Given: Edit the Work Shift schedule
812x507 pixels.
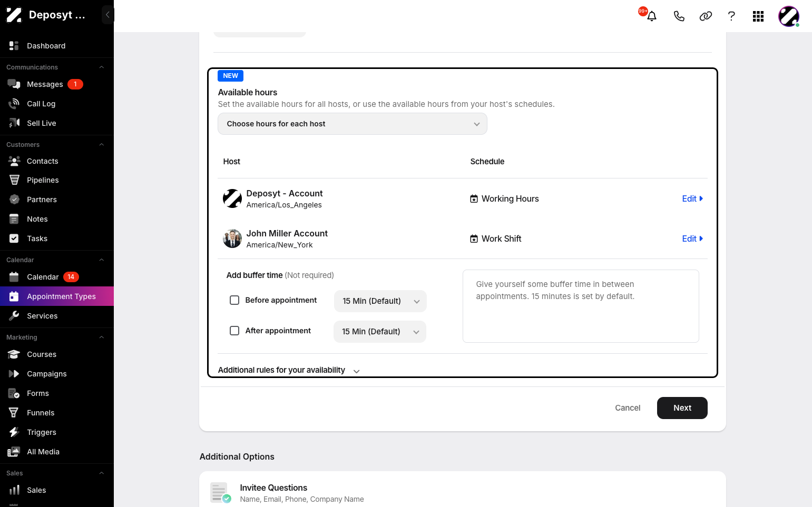Looking at the screenshot, I should [x=692, y=238].
